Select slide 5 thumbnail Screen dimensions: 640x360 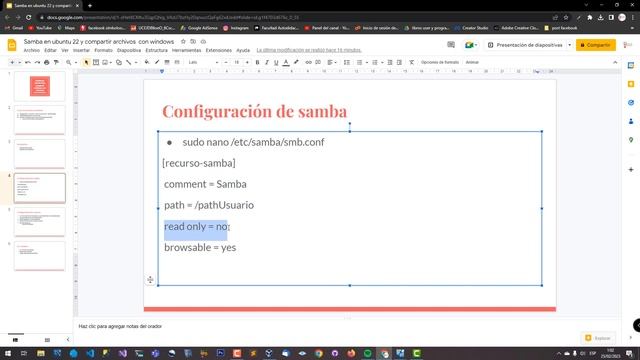40,222
